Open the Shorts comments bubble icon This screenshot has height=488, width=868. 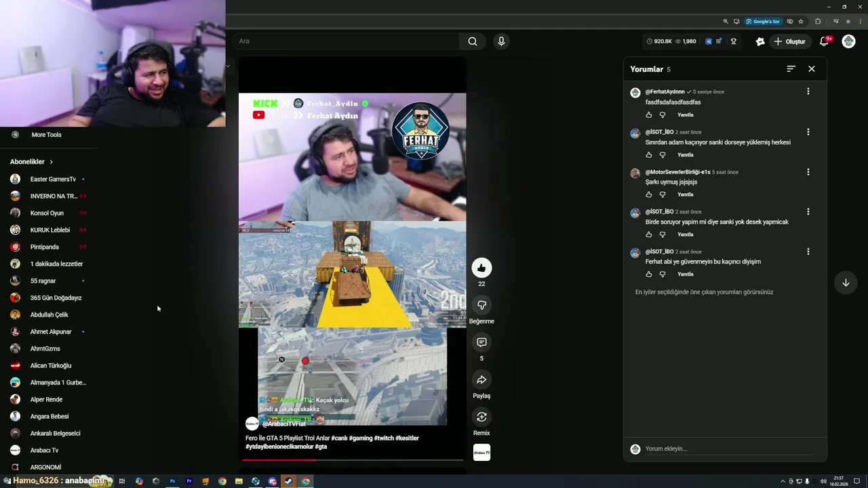pyautogui.click(x=481, y=342)
